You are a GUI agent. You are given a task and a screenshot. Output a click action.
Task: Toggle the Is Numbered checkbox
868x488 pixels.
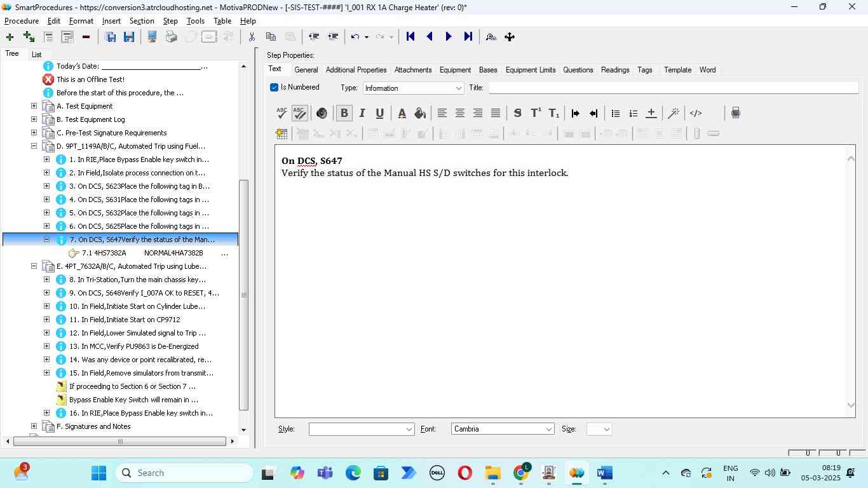pos(274,87)
